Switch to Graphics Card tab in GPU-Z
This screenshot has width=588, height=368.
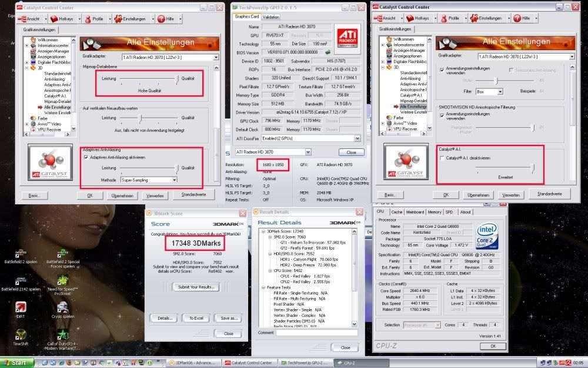246,16
